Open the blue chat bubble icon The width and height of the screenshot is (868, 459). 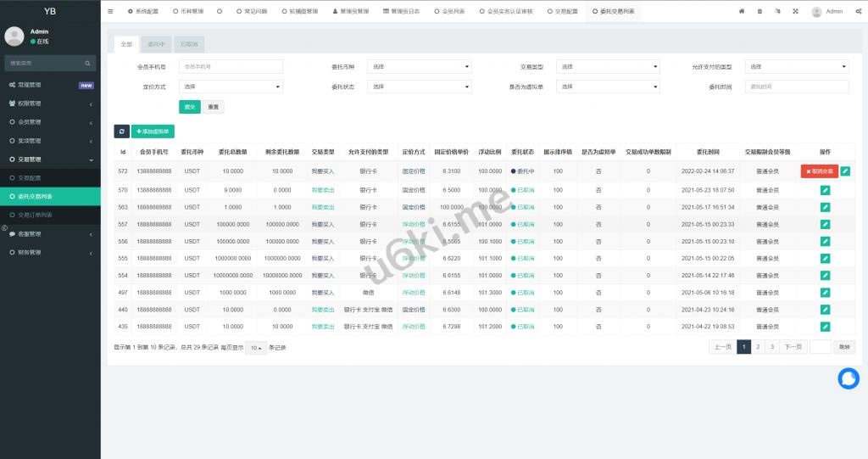848,379
